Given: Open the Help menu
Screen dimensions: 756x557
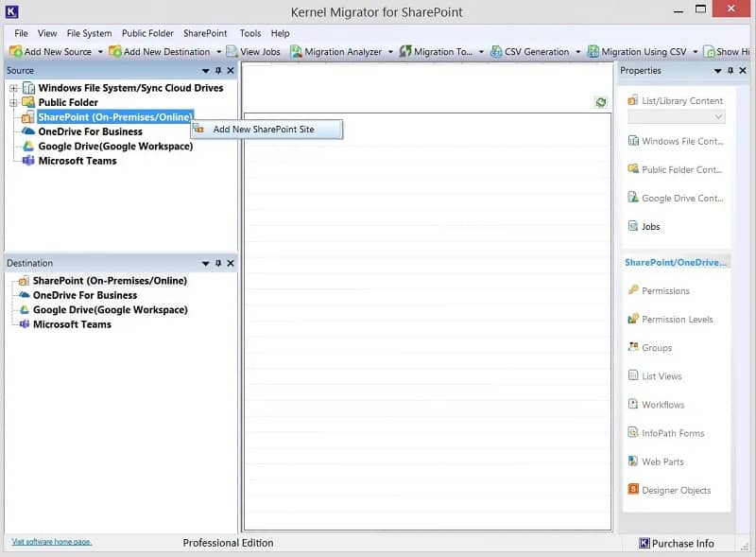Looking at the screenshot, I should coord(280,33).
